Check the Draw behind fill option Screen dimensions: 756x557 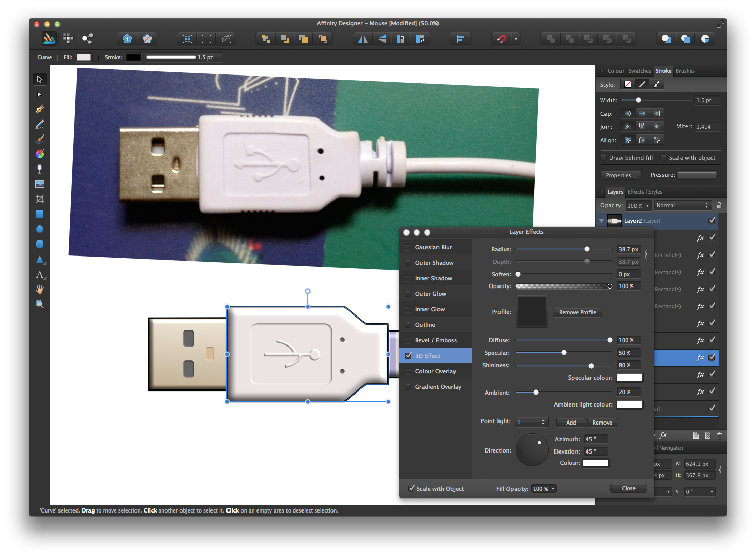tap(603, 158)
